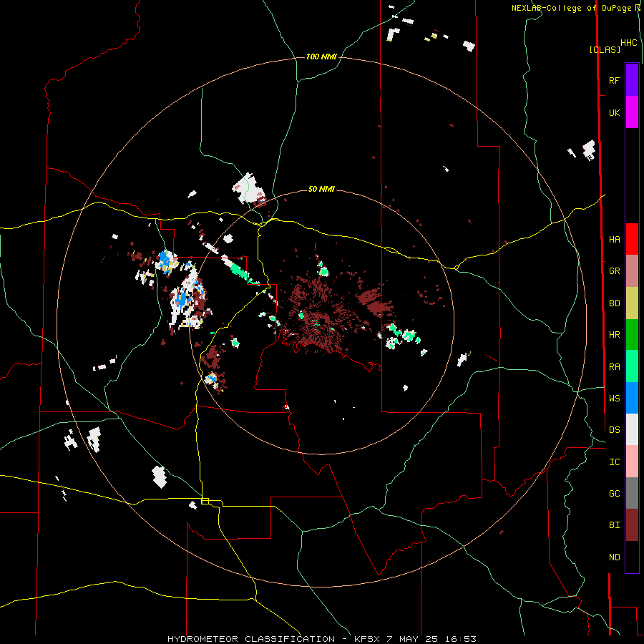Click the "HHC" product code text

coord(628,43)
